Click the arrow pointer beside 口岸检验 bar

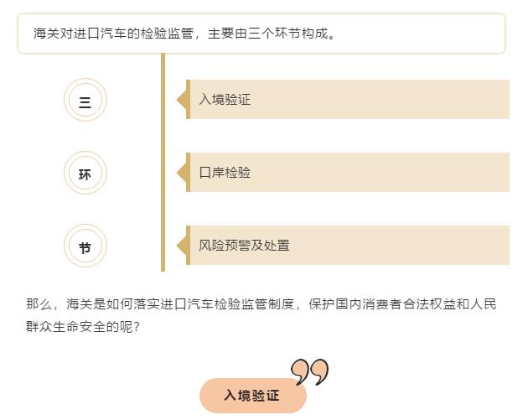coord(181,173)
